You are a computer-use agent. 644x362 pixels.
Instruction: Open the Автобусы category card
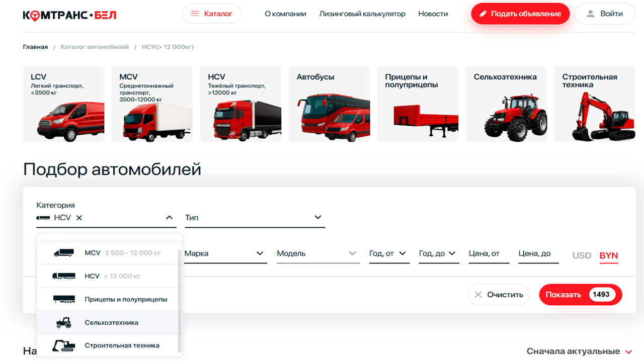pos(329,104)
